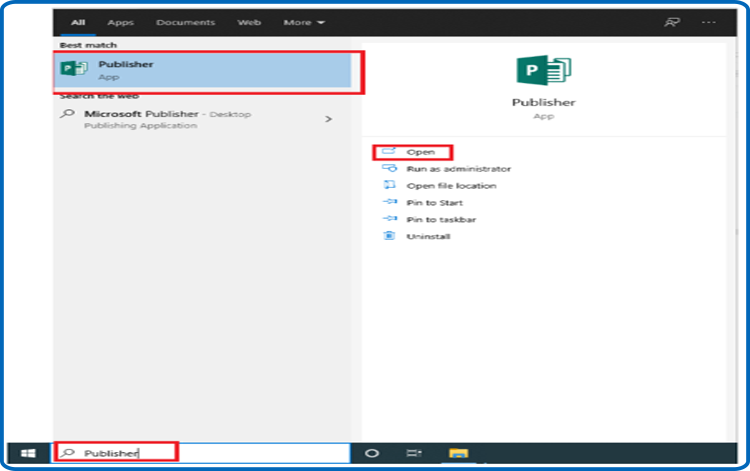Viewport: 750px width, 471px height.
Task: Click the pin icon beside Pin to Start
Action: tap(390, 201)
